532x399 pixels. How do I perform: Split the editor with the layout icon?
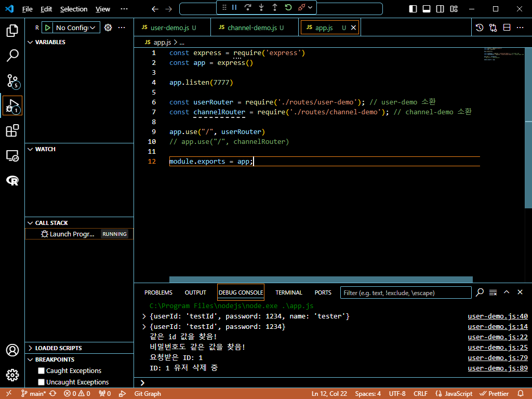tap(507, 28)
